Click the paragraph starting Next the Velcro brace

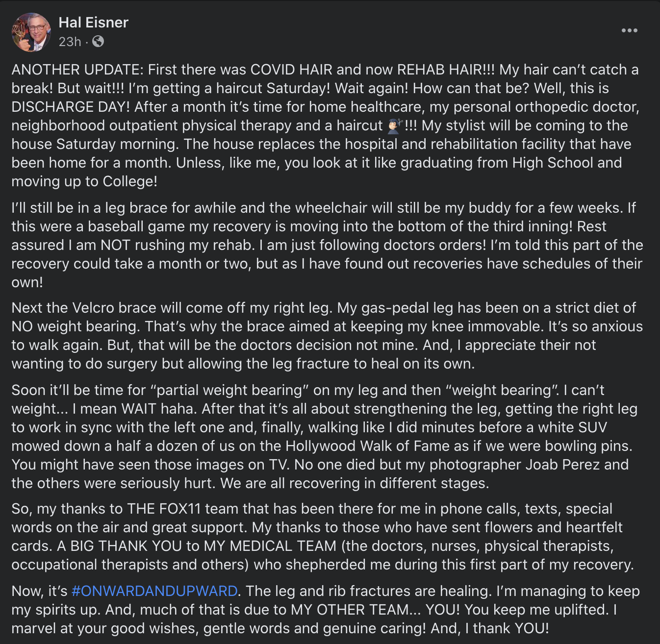point(327,336)
